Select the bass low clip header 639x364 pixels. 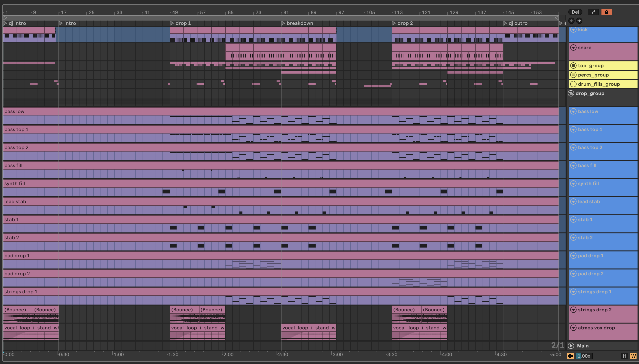[x=281, y=111]
